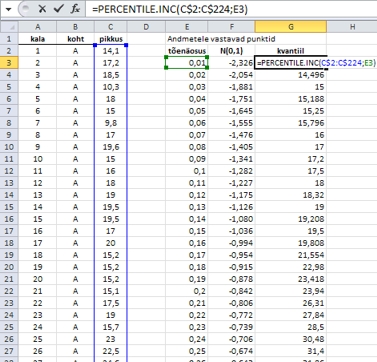Select all cells using corner triangle
This screenshot has height=362, width=377.
[x=9, y=27]
